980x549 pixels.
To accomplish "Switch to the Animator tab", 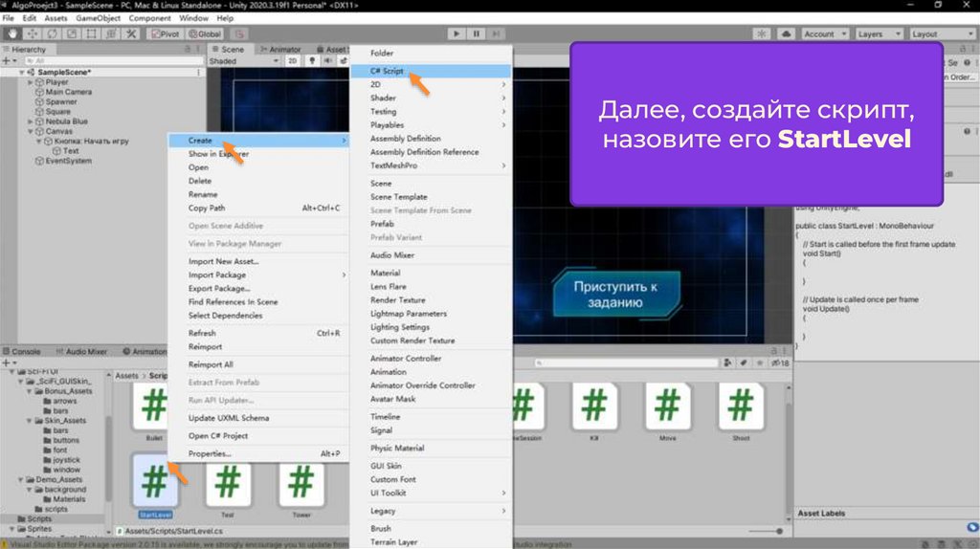I will tap(280, 50).
